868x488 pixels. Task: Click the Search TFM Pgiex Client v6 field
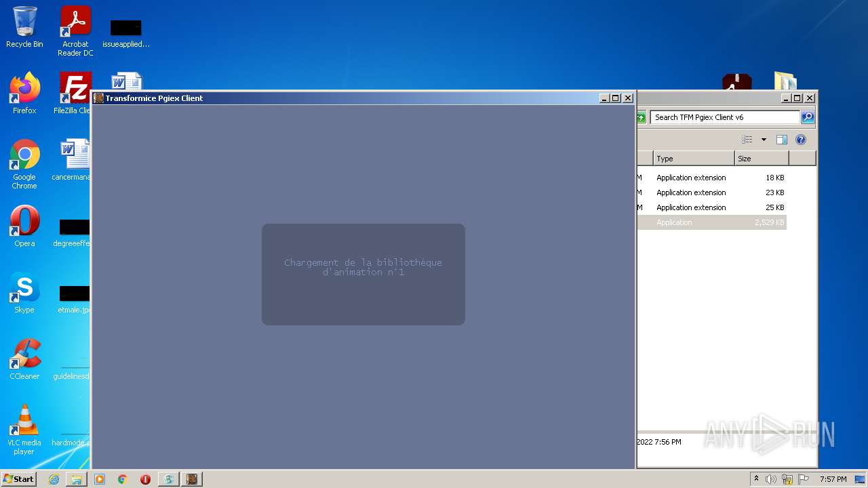click(725, 117)
